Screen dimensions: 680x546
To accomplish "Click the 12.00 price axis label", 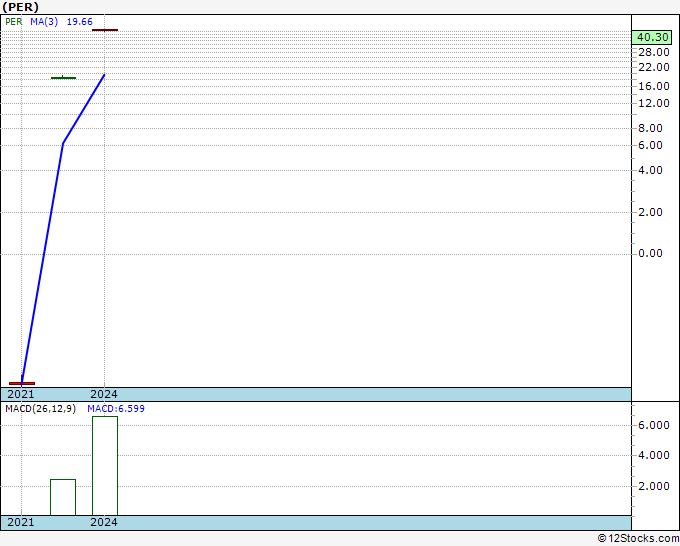I will 654,103.
